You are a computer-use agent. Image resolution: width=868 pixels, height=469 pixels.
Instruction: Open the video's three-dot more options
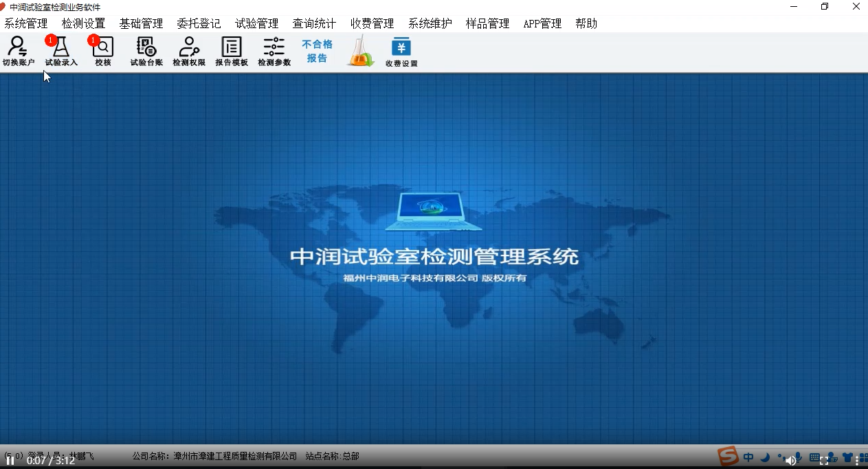(x=857, y=461)
